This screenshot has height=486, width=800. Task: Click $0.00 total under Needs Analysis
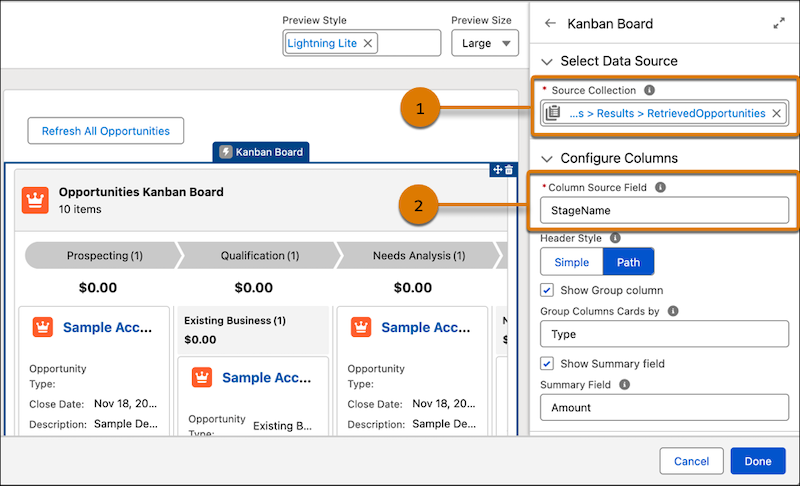pos(413,288)
